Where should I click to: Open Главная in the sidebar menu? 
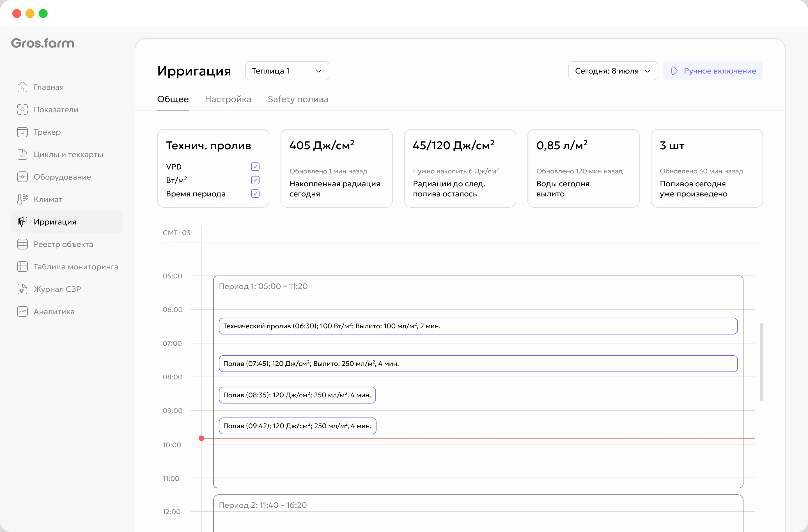tap(67, 87)
